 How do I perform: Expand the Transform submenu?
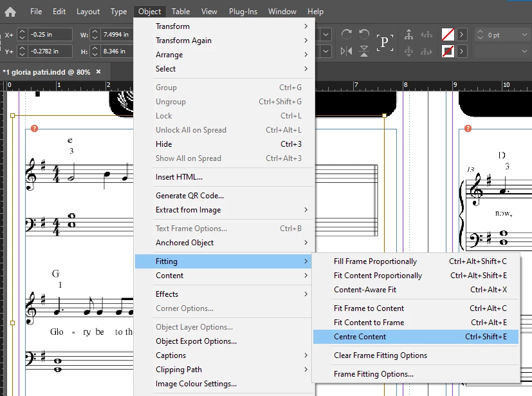coord(224,26)
